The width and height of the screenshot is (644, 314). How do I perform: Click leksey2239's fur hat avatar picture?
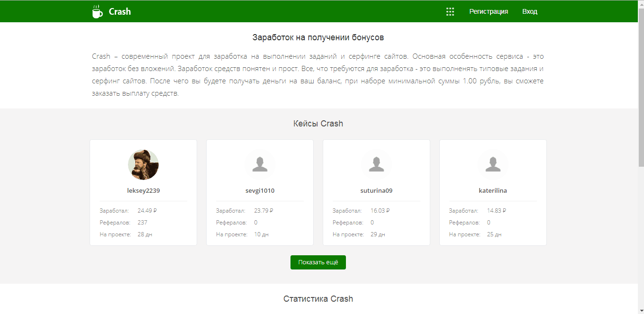tap(143, 164)
